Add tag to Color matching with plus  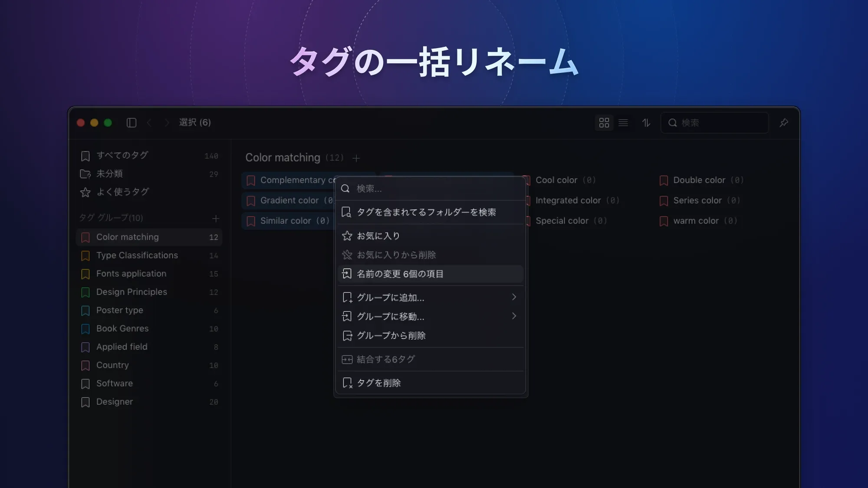(356, 158)
